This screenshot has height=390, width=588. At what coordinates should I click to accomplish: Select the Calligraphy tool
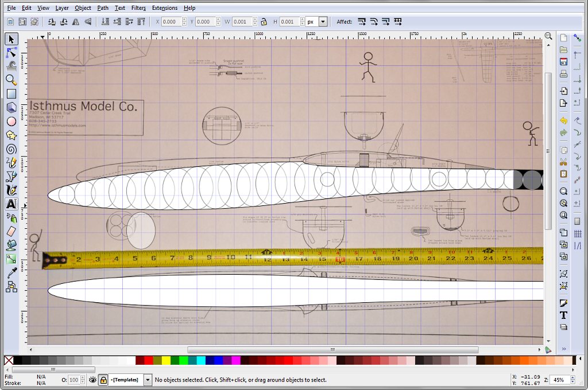11,190
